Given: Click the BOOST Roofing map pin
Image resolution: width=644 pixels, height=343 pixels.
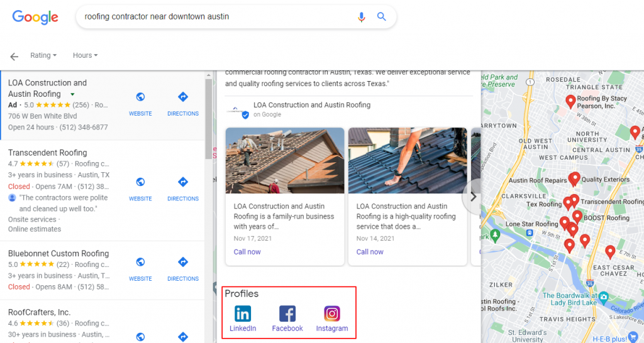Looking at the screenshot, I should pos(577,216).
